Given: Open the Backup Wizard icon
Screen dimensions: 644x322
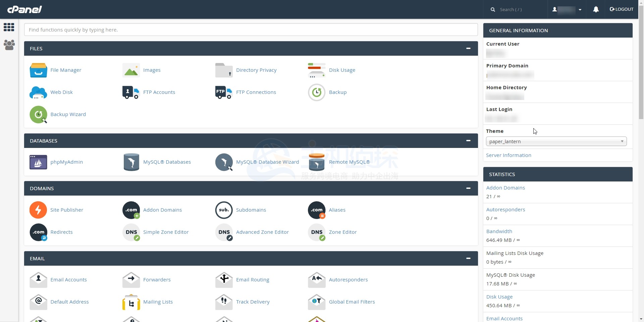Looking at the screenshot, I should point(38,114).
